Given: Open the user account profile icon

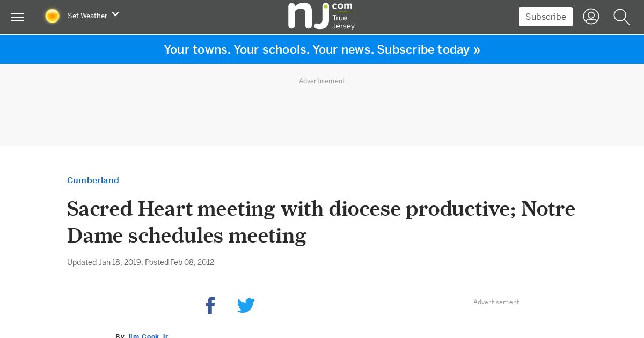Looking at the screenshot, I should pos(591,17).
